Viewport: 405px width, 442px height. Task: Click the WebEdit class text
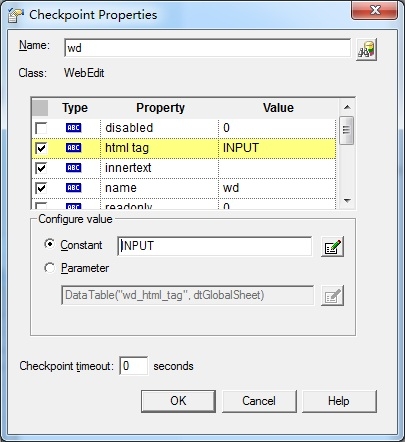tap(84, 73)
